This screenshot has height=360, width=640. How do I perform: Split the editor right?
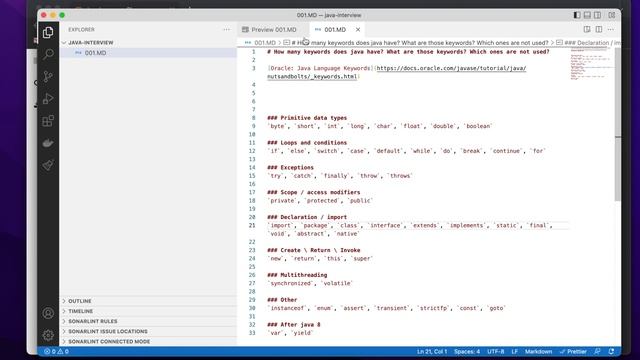point(599,29)
